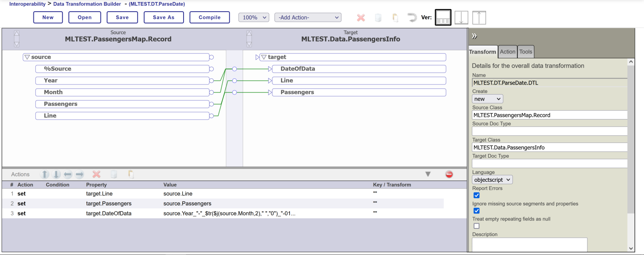This screenshot has width=644, height=255.
Task: Click the Compile button
Action: coord(209,17)
